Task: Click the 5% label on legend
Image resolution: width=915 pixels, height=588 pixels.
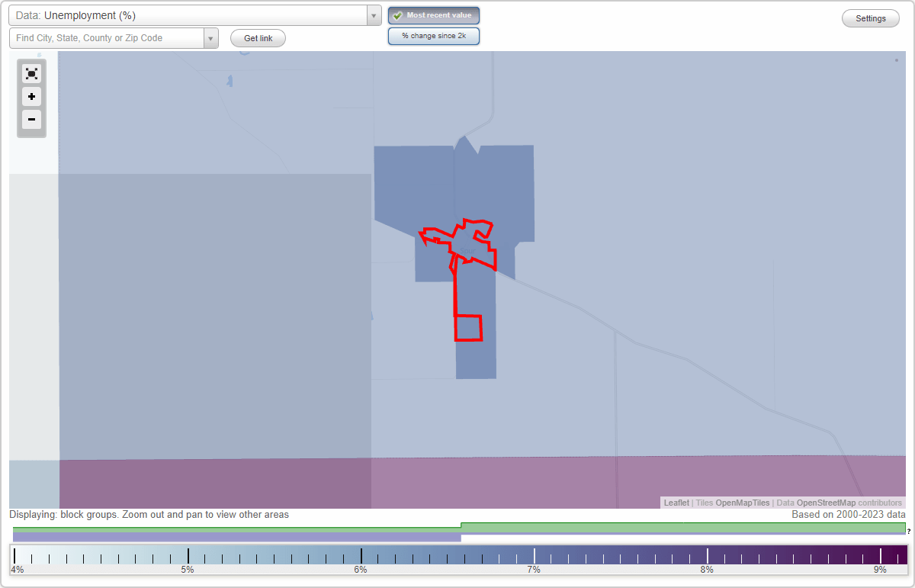Action: click(187, 570)
